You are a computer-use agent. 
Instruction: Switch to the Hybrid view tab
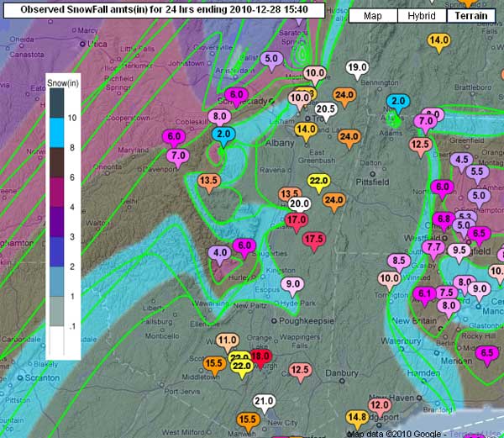pos(422,16)
